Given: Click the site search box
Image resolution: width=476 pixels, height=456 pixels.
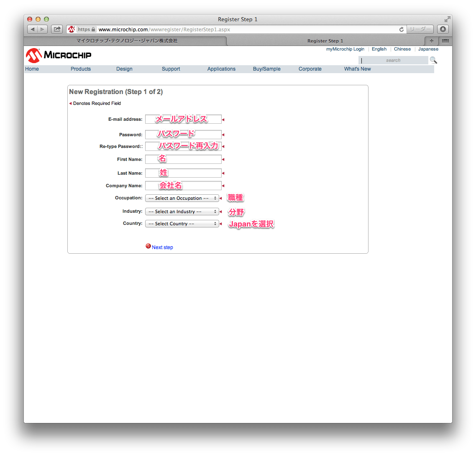Looking at the screenshot, I should tap(393, 61).
